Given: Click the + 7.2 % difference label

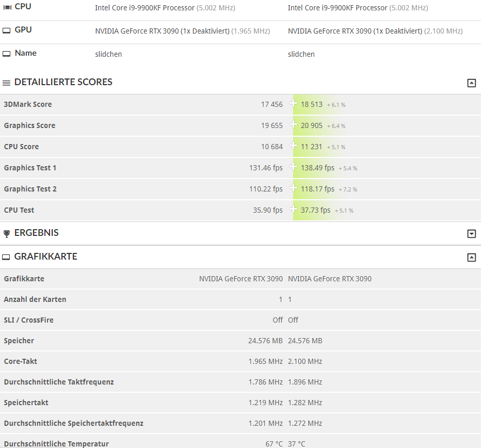Looking at the screenshot, I should click(348, 189).
